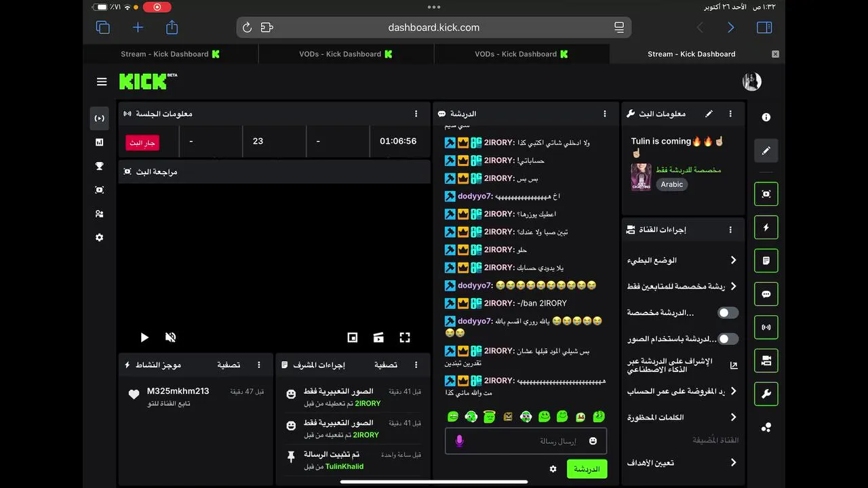Viewport: 868px width, 488px height.
Task: Open الدردشة chat panel three-dot menu
Action: tap(605, 114)
